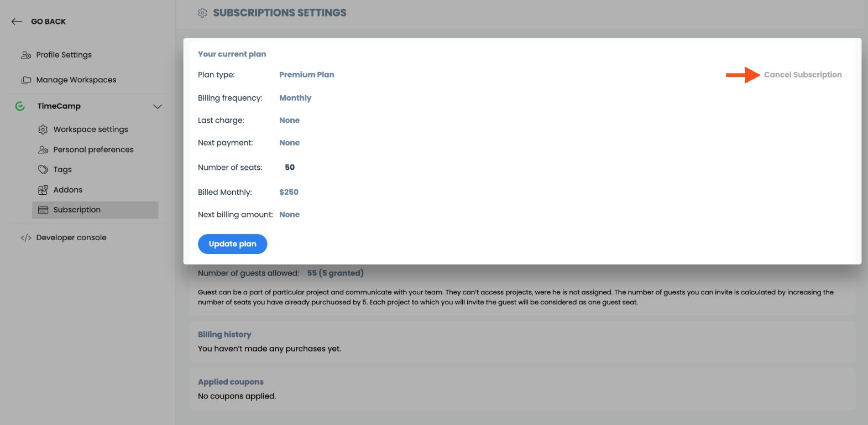Open Developer console page
868x425 pixels.
[71, 238]
